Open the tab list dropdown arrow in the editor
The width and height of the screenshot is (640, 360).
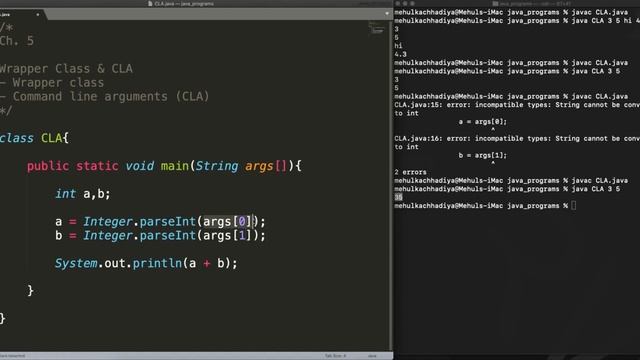387,13
